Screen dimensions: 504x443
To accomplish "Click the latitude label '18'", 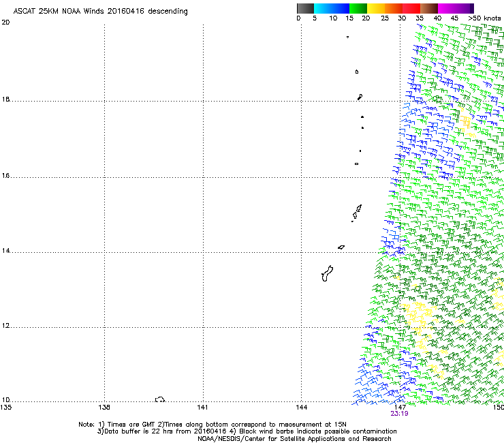I will pos(5,100).
